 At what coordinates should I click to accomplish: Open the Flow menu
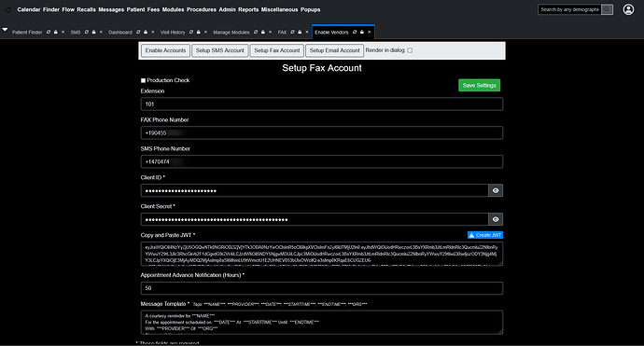click(x=68, y=9)
